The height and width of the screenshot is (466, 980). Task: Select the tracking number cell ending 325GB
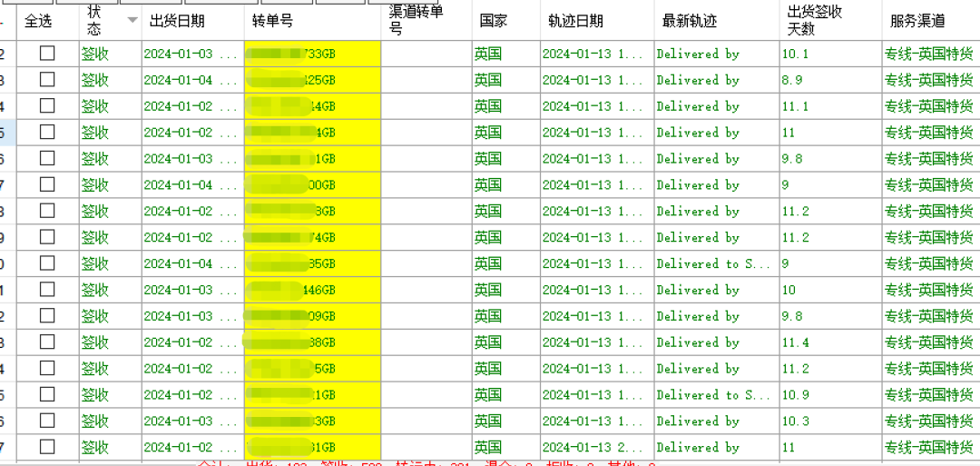pyautogui.click(x=312, y=80)
